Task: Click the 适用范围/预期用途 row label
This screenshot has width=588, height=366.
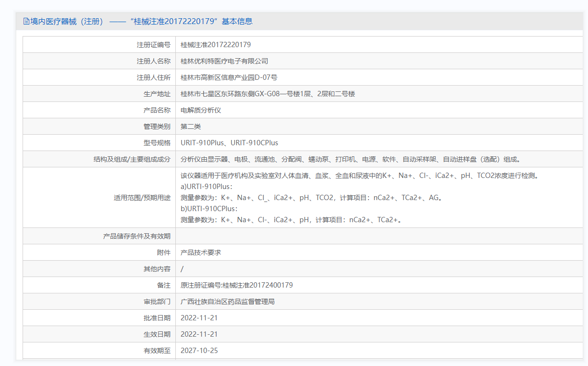Action: [142, 198]
